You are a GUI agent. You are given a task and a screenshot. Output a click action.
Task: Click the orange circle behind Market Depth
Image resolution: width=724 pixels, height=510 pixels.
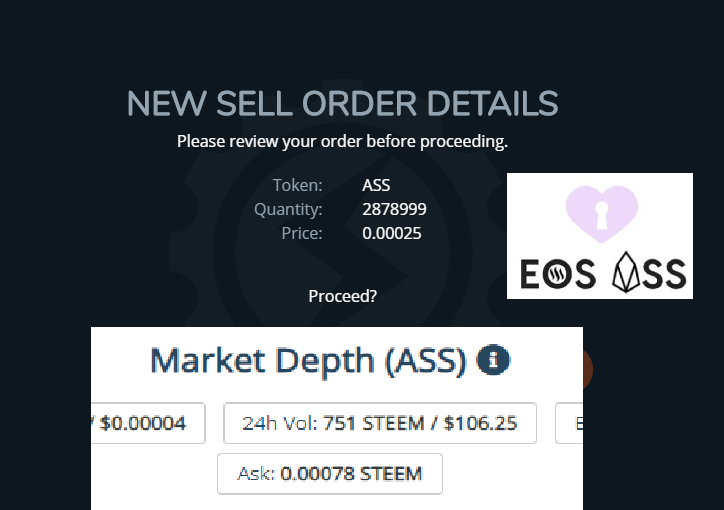tap(588, 368)
